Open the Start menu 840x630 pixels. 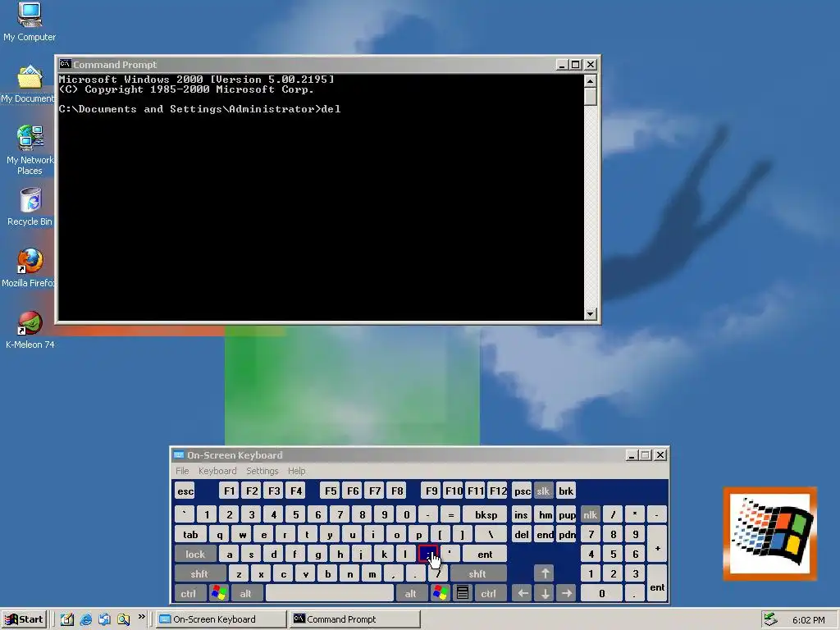tap(24, 619)
